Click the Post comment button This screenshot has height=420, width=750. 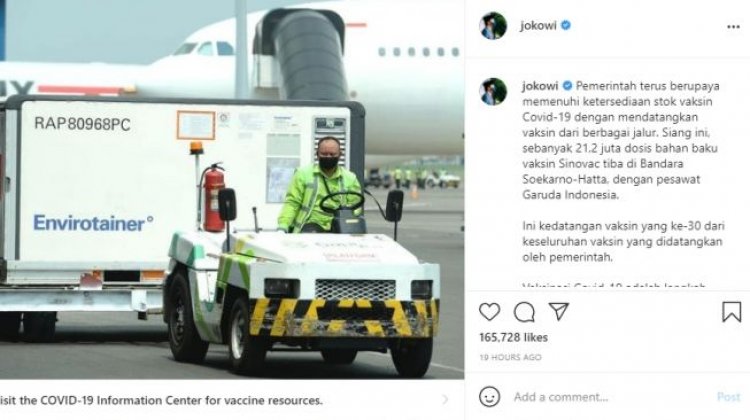coord(728,397)
